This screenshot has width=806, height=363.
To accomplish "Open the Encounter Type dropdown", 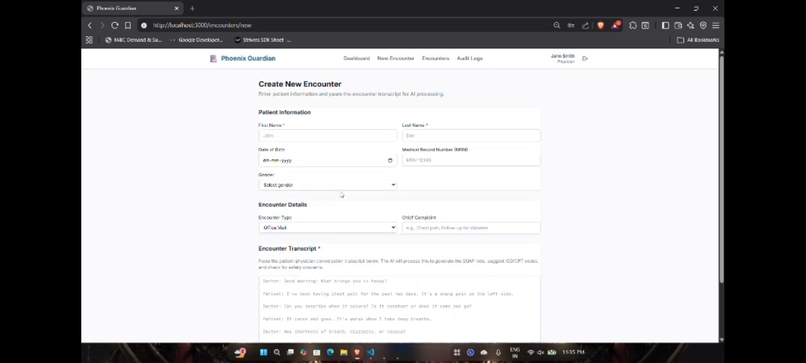I will point(328,228).
